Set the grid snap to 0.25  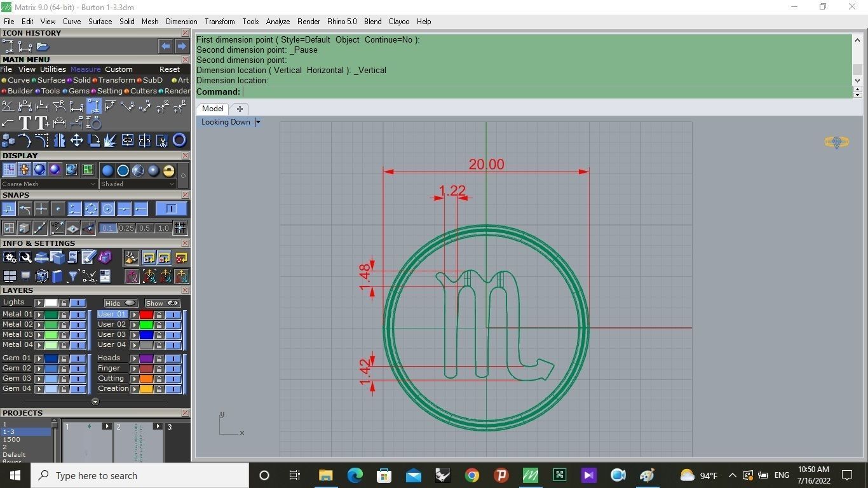(126, 229)
